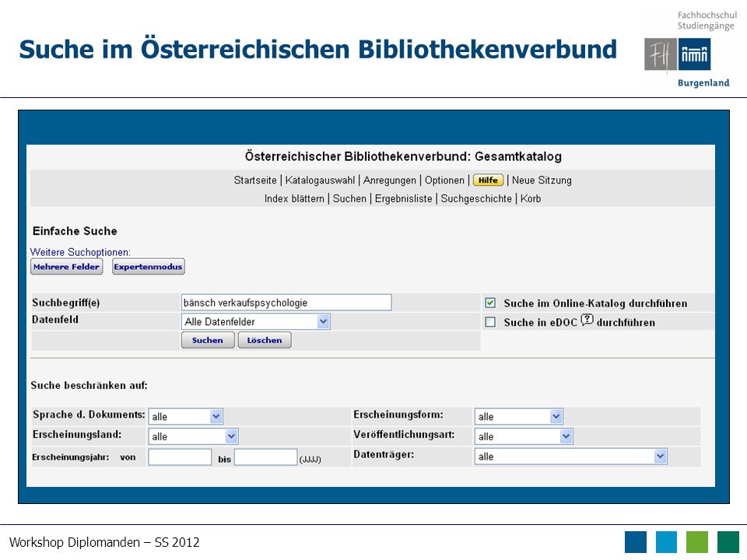Click Suche beschränken auf heading
Viewport: 747px width, 560px height.
point(89,385)
